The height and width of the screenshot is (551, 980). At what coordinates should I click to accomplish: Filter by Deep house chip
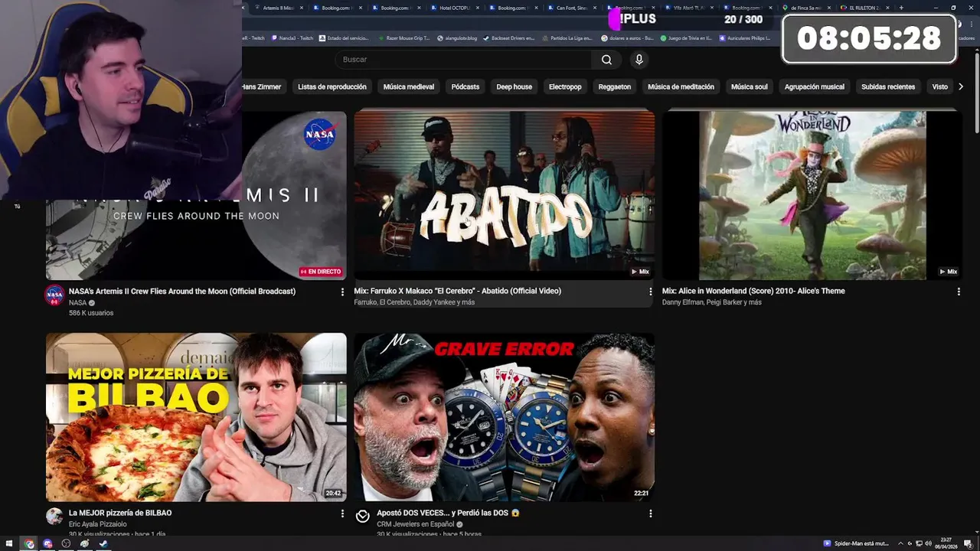514,86
